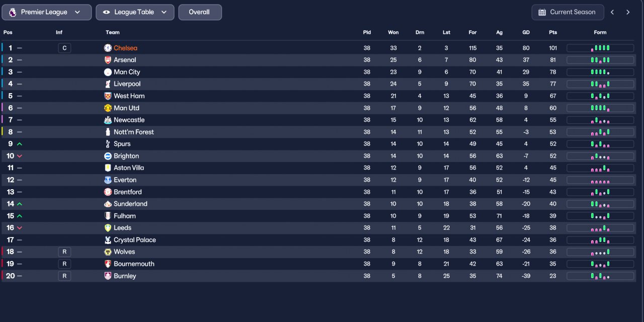644x322 pixels.
Task: Click the Arsenal club badge icon
Action: tap(108, 60)
